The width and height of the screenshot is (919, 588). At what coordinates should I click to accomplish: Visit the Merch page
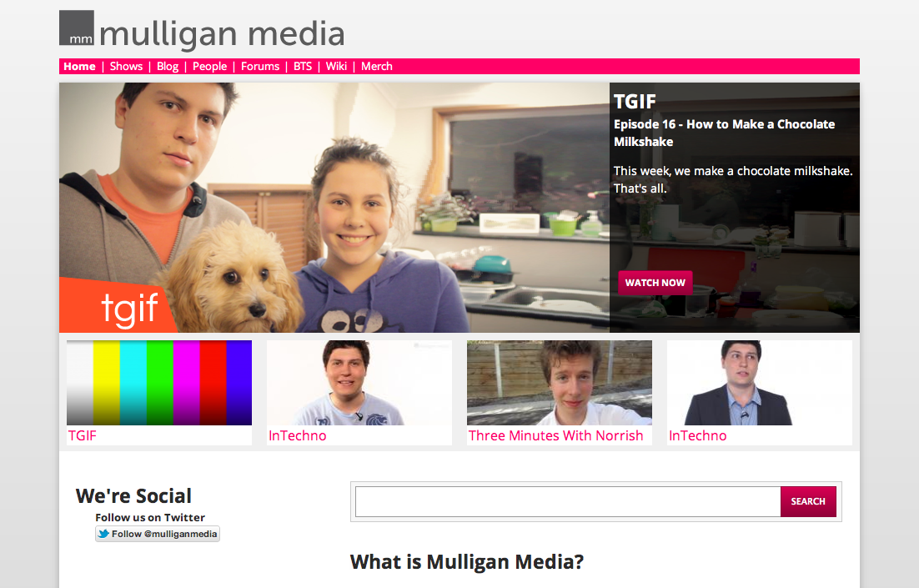point(377,66)
